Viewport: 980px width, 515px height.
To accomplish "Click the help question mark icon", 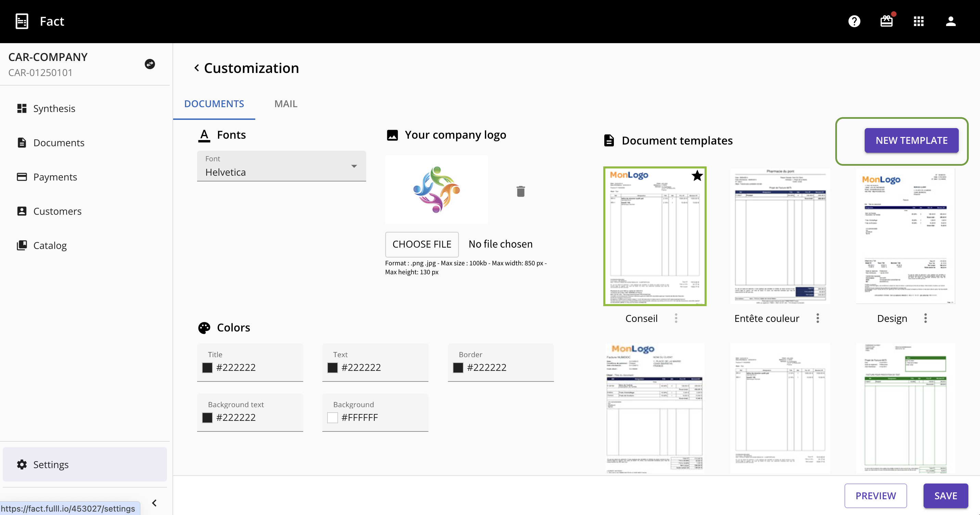I will (x=854, y=21).
